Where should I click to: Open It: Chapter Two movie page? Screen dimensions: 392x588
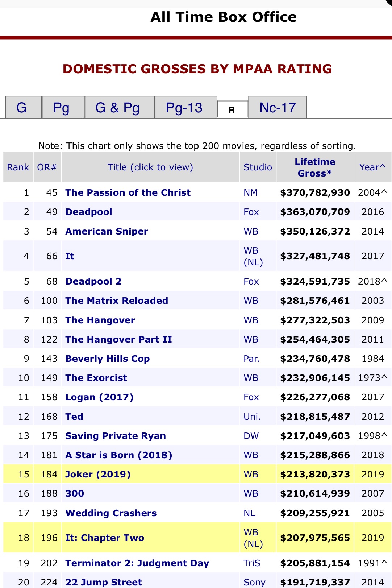(x=105, y=538)
